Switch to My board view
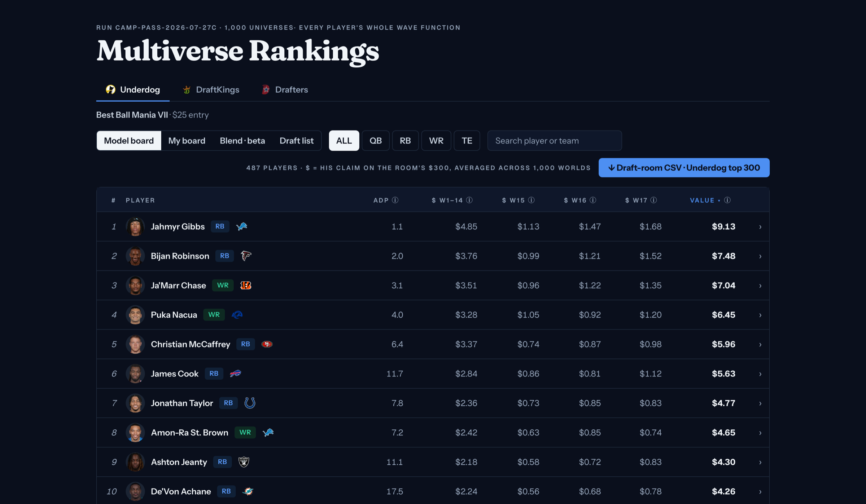This screenshot has height=504, width=866. 187,141
